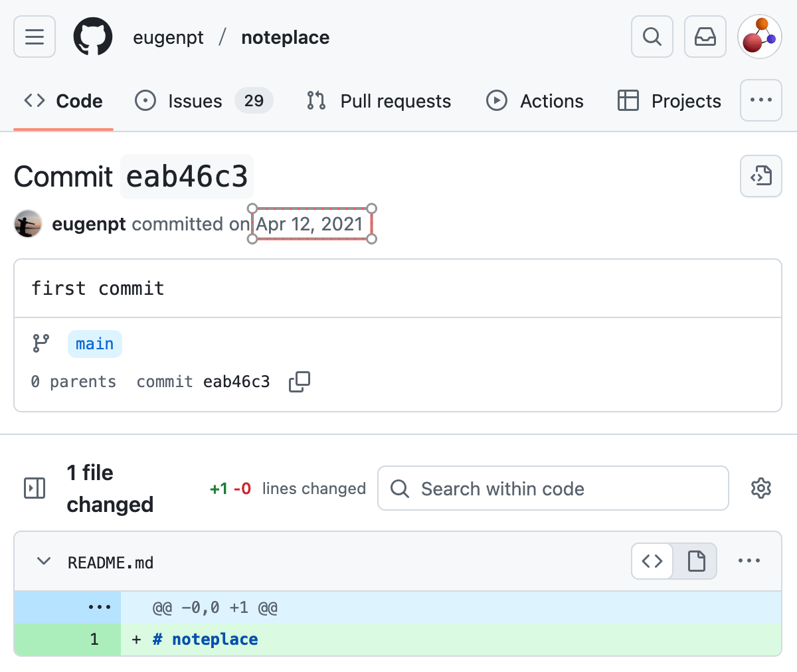Open diff display settings gear

point(760,488)
